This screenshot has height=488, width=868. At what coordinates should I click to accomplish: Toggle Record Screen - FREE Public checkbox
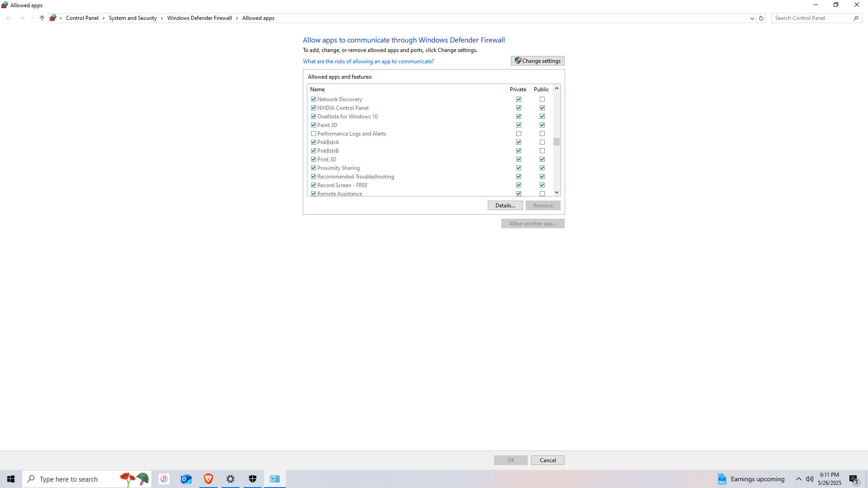[542, 185]
